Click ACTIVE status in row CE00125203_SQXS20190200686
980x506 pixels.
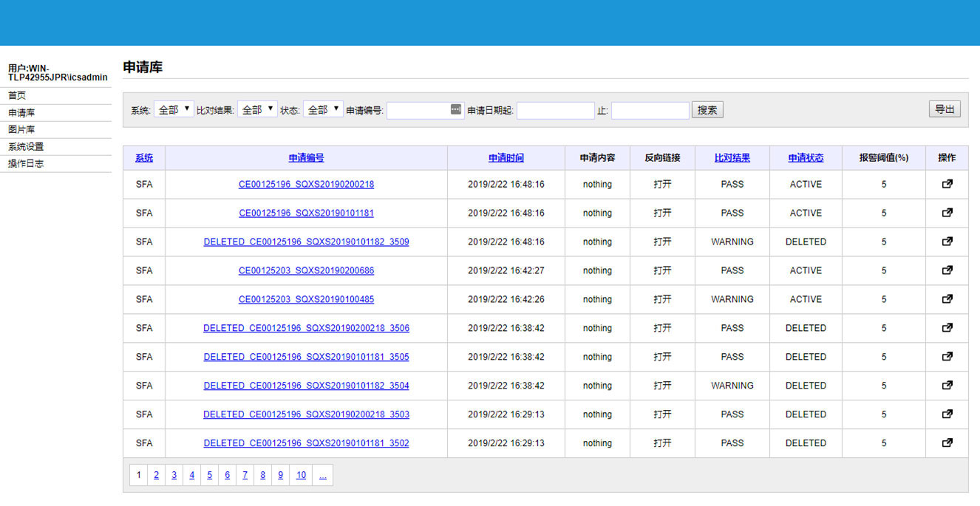click(806, 271)
